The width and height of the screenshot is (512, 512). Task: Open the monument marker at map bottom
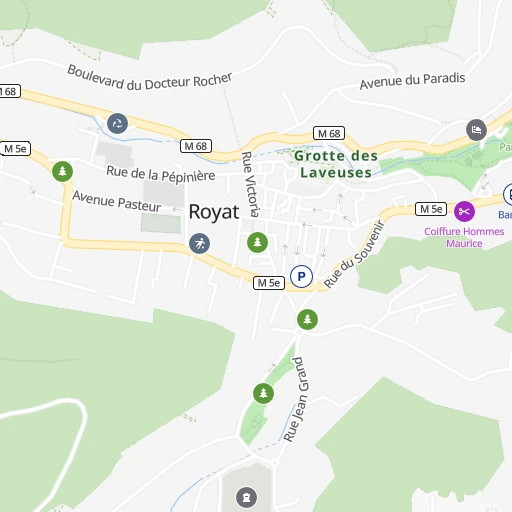(246, 497)
